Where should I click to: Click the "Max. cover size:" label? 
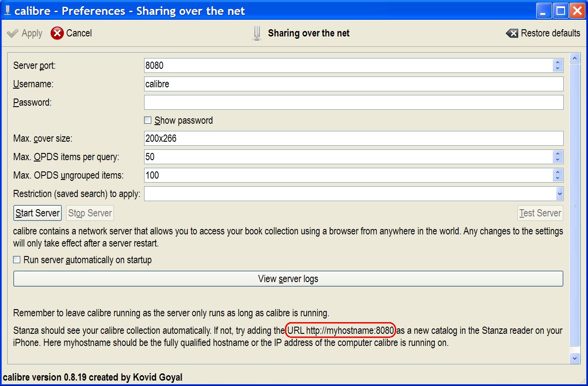[x=43, y=139]
